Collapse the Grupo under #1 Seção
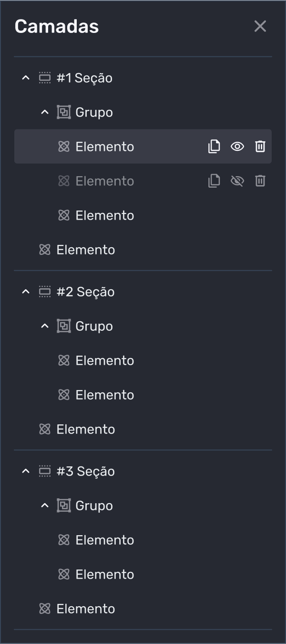This screenshot has width=286, height=644. [x=45, y=112]
